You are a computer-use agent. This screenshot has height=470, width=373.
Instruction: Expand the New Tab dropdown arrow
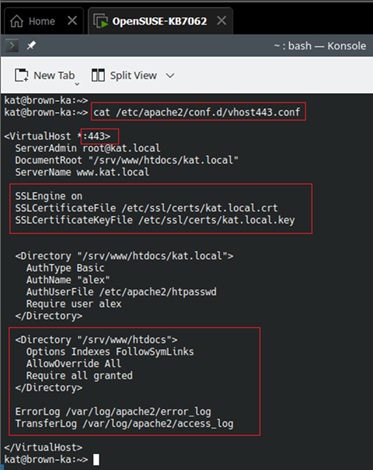coord(77,84)
